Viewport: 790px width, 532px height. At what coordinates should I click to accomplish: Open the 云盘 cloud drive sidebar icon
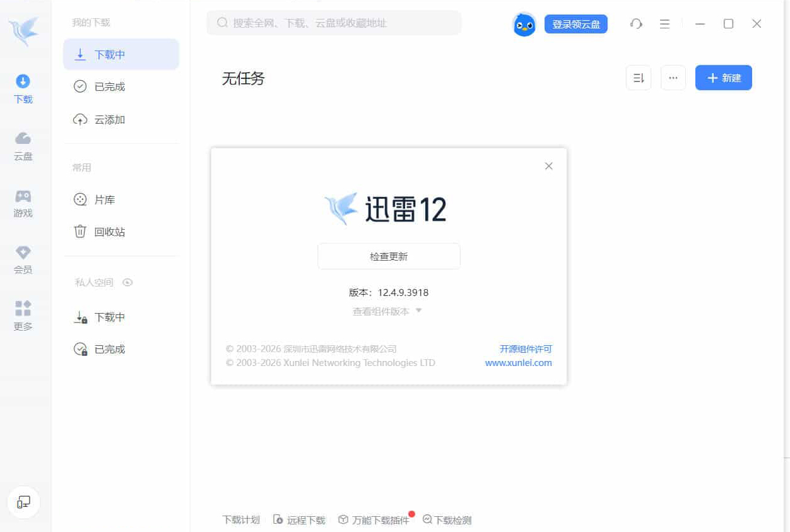pos(23,139)
